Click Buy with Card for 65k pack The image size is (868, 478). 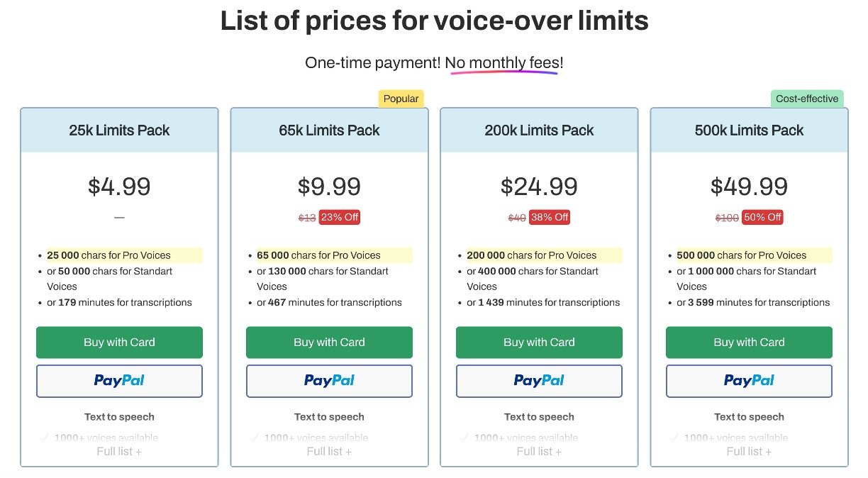(329, 342)
